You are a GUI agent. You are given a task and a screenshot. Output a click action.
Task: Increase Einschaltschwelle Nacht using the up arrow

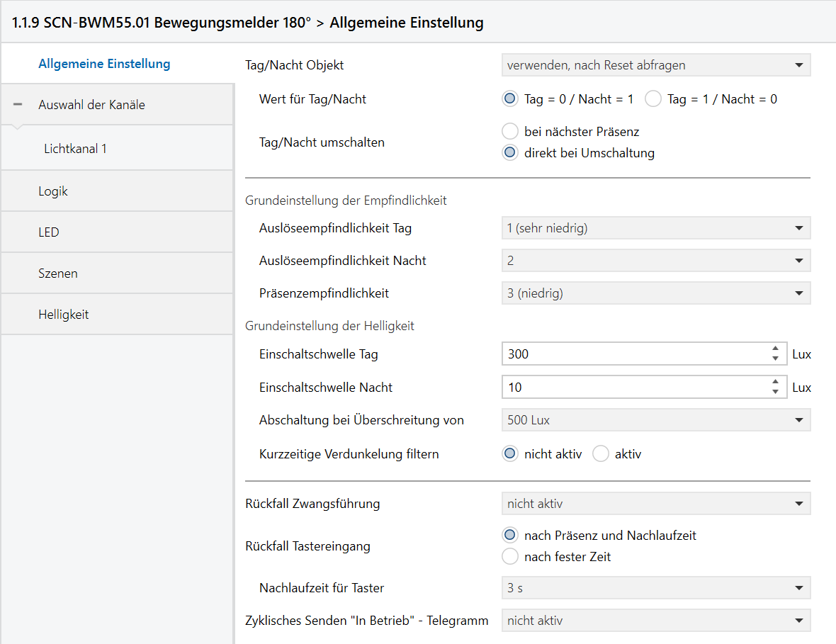[776, 382]
